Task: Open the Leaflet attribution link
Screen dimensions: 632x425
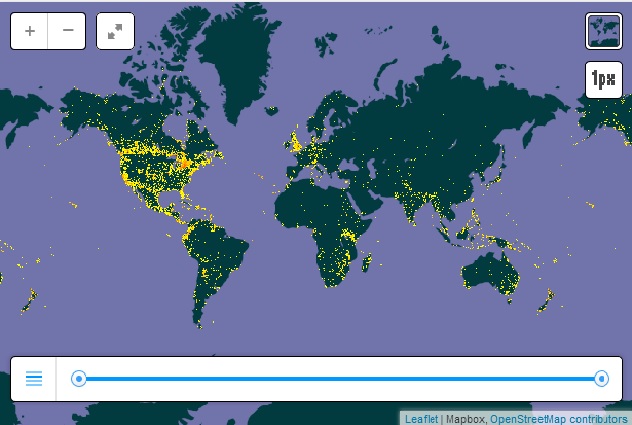Action: click(x=421, y=419)
